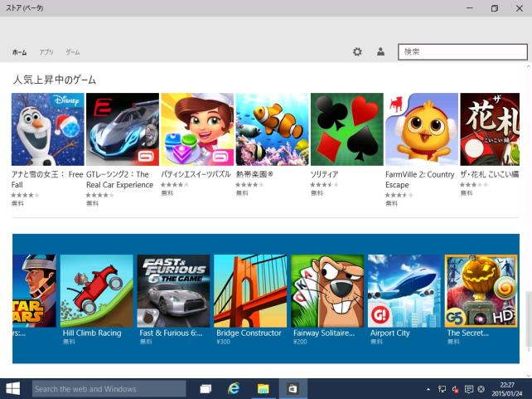532x399 pixels.
Task: Click the Search the web and Windows box
Action: click(109, 389)
